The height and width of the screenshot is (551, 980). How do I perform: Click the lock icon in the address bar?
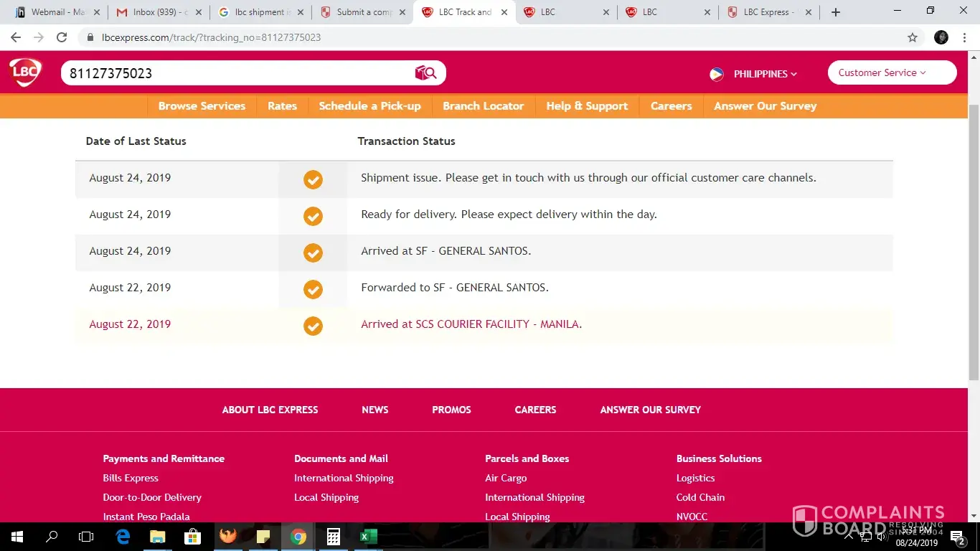pos(90,37)
